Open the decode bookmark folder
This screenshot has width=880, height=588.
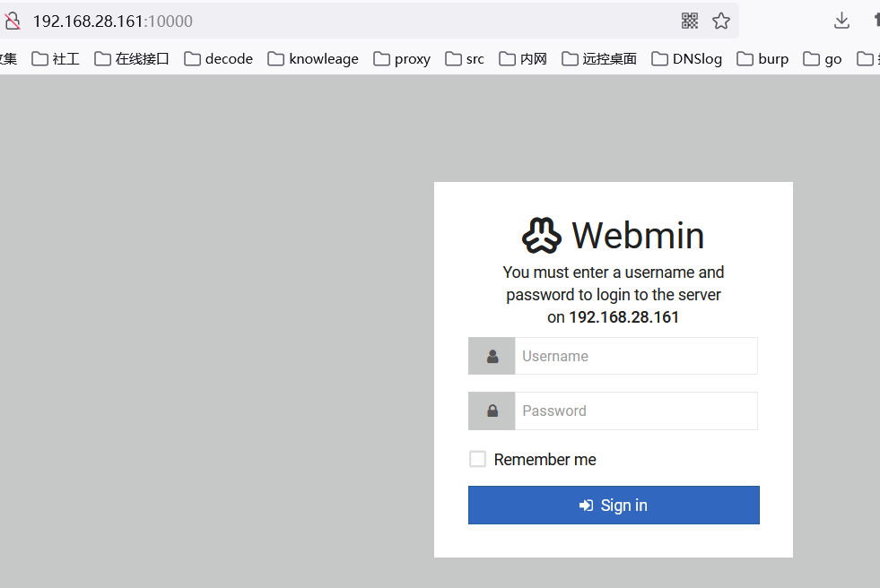coord(218,59)
